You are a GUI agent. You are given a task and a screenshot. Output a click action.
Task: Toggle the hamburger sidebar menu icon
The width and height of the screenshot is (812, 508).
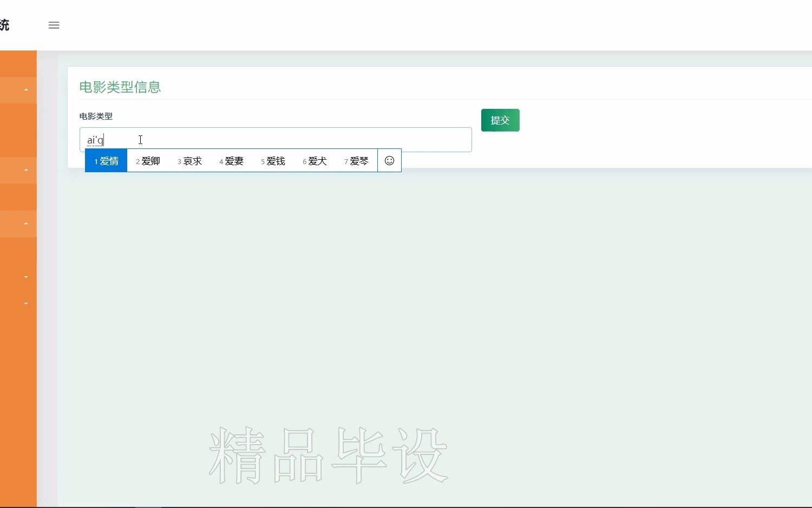pyautogui.click(x=54, y=25)
